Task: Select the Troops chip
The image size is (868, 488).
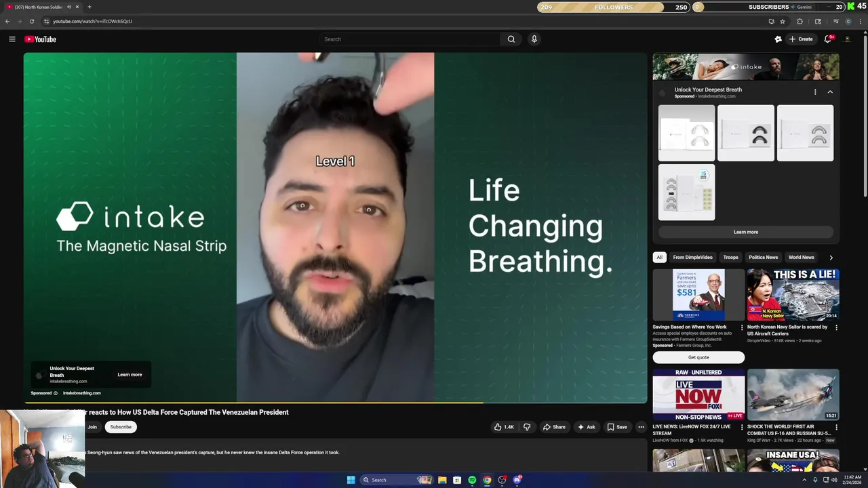Action: click(730, 258)
